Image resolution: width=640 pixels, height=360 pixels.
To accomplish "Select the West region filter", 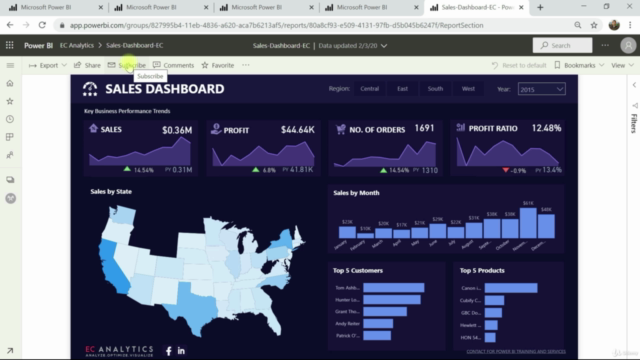I will coord(468,89).
